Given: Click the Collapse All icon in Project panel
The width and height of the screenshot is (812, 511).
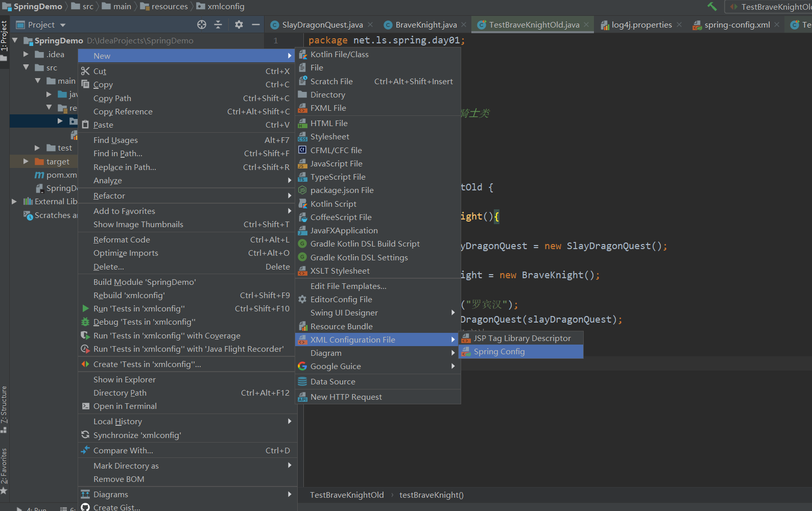Looking at the screenshot, I should [218, 25].
